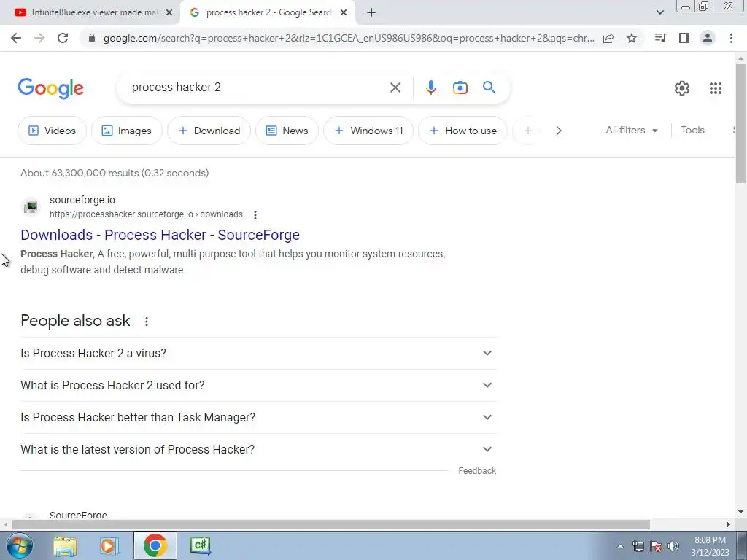Open the media control icon in toolbar
Screen dimensions: 747x560
660,38
